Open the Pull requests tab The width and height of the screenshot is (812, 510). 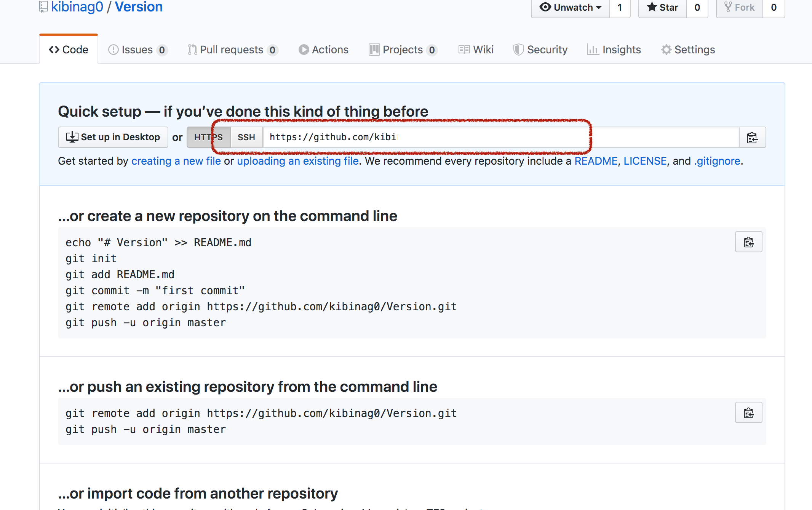click(233, 50)
